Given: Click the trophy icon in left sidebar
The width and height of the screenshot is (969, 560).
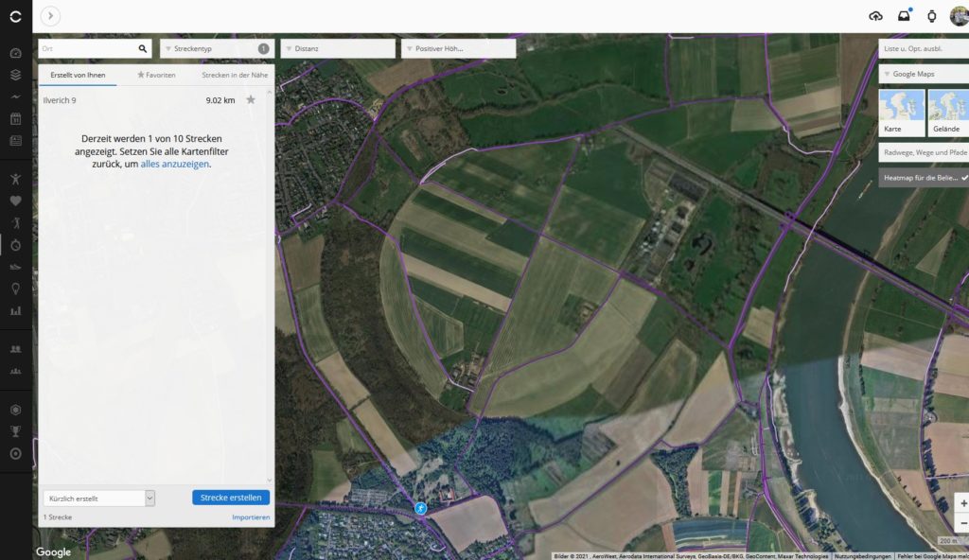Looking at the screenshot, I should 15,431.
